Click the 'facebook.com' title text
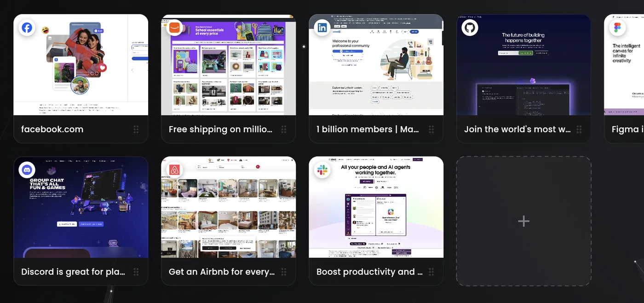 tap(52, 129)
